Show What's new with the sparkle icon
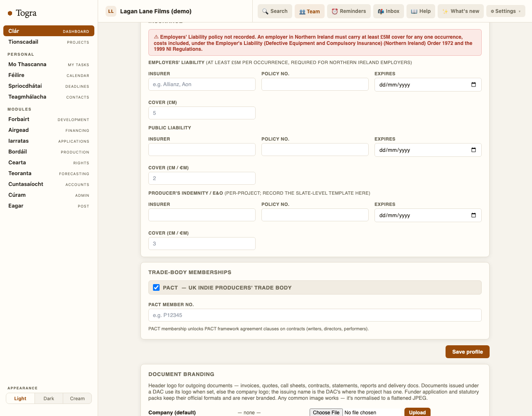 pyautogui.click(x=461, y=11)
